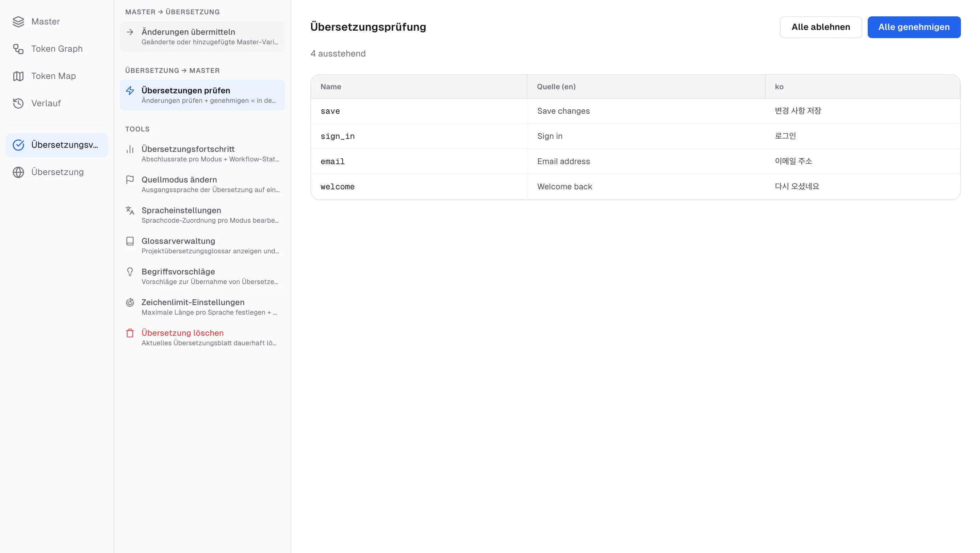Image resolution: width=980 pixels, height=553 pixels.
Task: Click the lightning icon beside Übersetzungen prüfen
Action: (130, 91)
